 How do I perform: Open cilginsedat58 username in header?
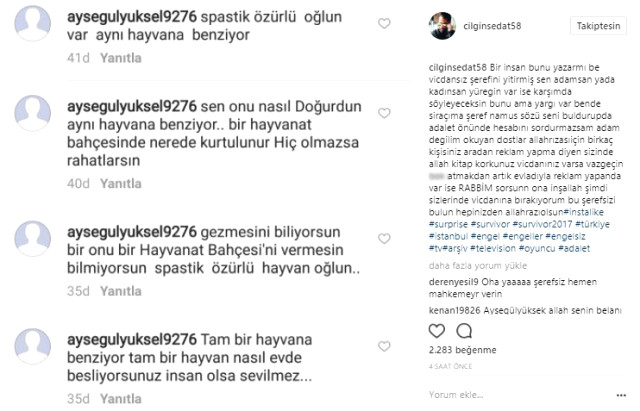coord(492,26)
